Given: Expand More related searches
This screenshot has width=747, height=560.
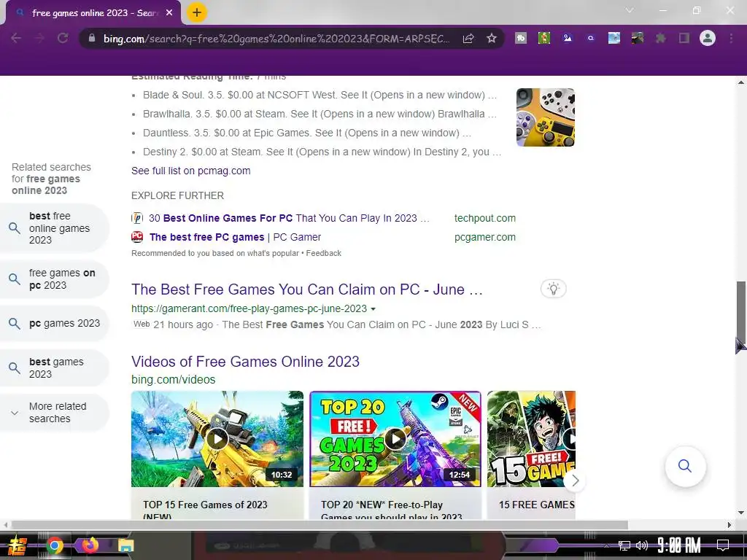Looking at the screenshot, I should tap(54, 413).
